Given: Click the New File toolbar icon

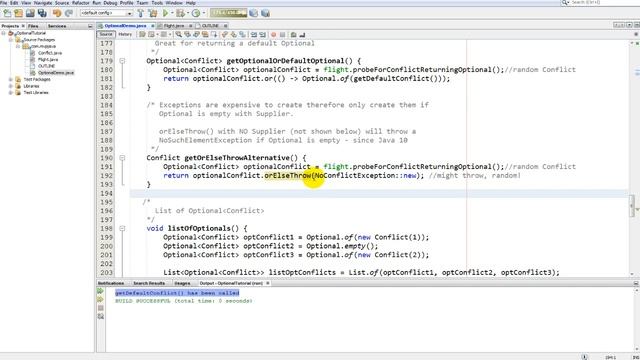Looking at the screenshot, I should pos(7,13).
